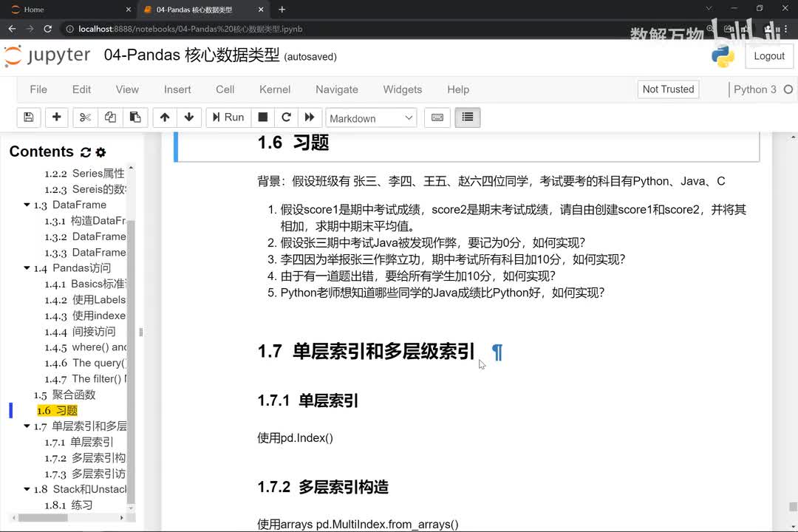The image size is (798, 532).
Task: Open cell type Markdown dropdown
Action: [x=371, y=118]
